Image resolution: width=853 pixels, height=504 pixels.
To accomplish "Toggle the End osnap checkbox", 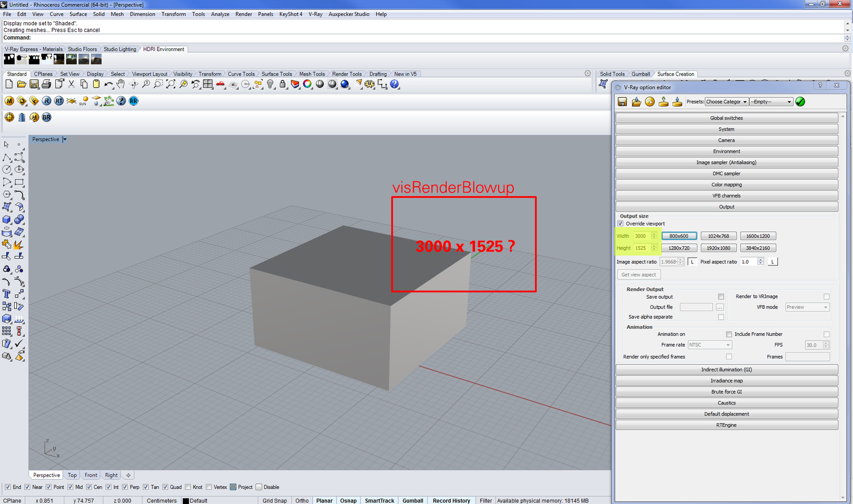I will (8, 487).
